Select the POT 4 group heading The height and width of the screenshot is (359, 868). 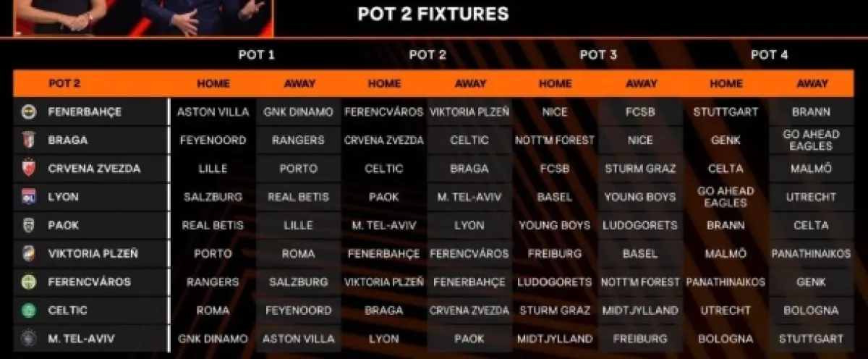pyautogui.click(x=769, y=54)
